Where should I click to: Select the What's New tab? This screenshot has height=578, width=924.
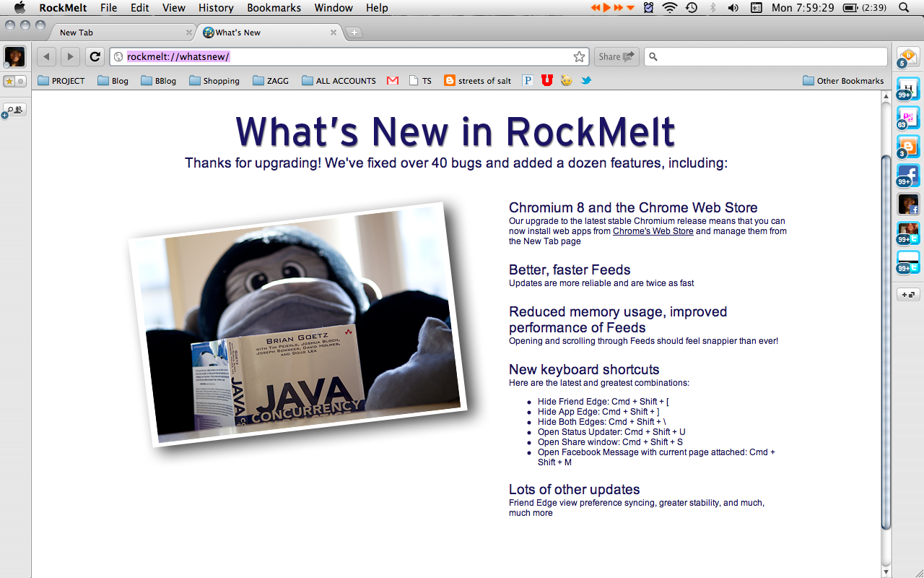coord(267,33)
